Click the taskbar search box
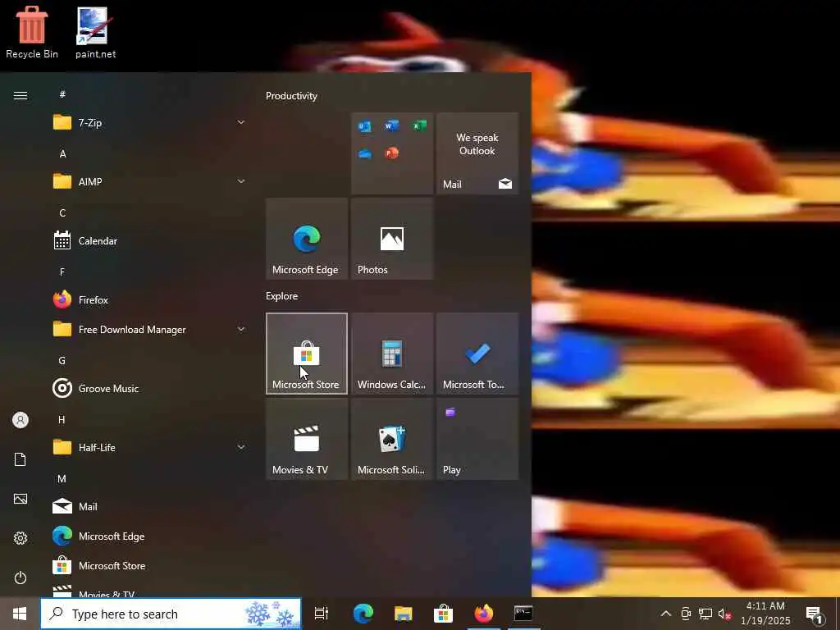 171,614
